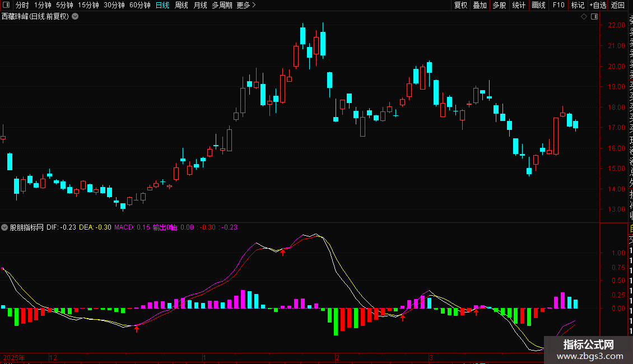
Task: Click the 叠加 overlay button
Action: tap(480, 5)
